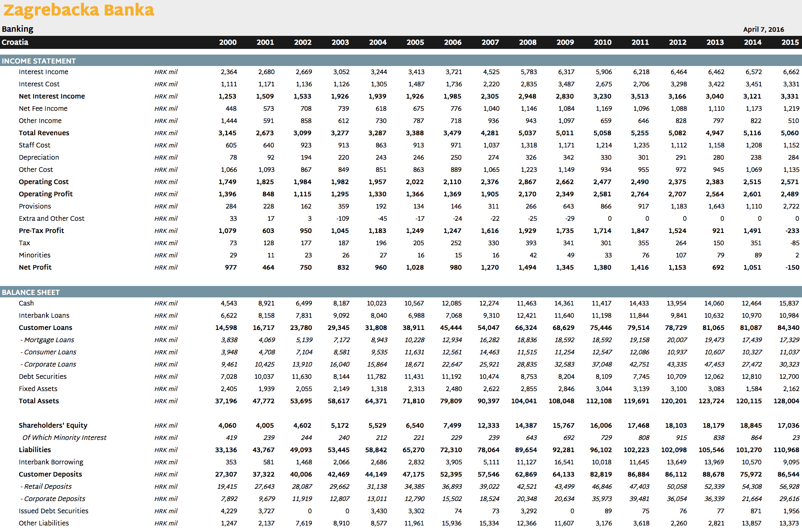The height and width of the screenshot is (532, 802).
Task: Click Of Which Minority Interest label
Action: (x=64, y=438)
